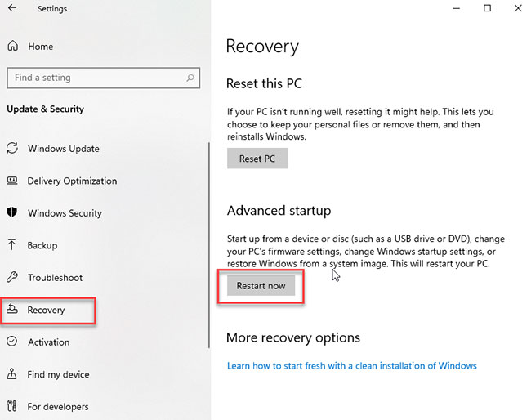Click the back arrow icon
Screen dimensions: 531x420
click(12, 9)
